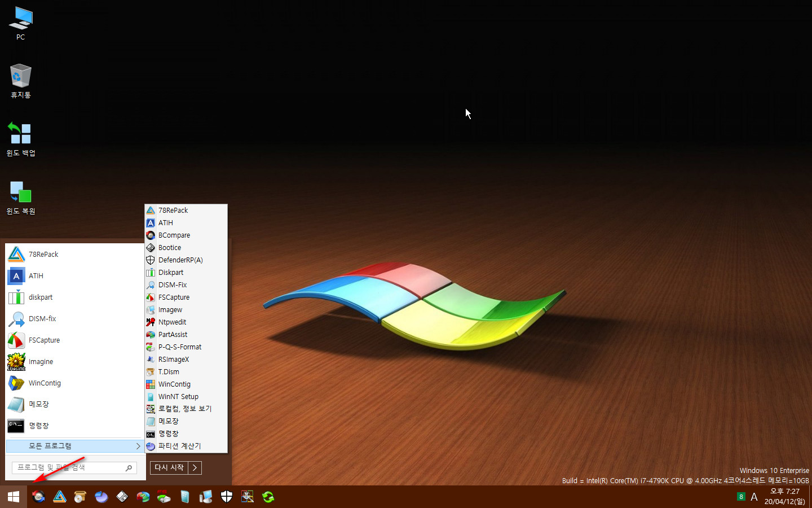Open the Bootice floppy diamond taskbar icon
This screenshot has height=508, width=812.
pos(122,497)
